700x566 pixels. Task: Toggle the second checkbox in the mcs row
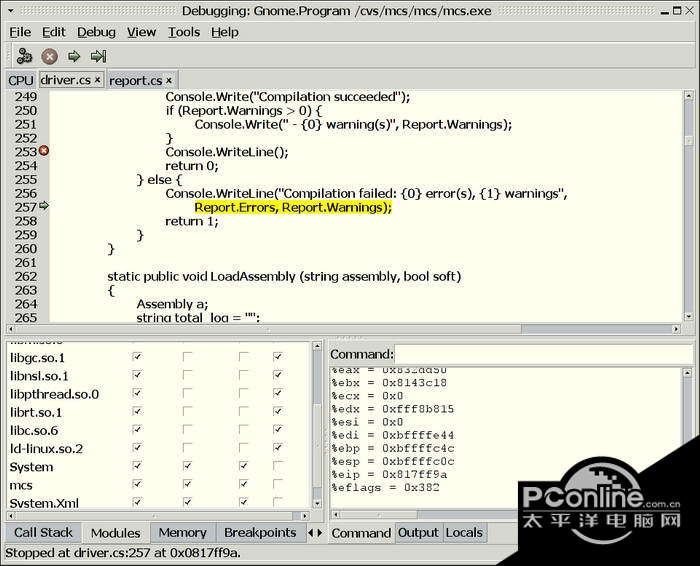pos(187,485)
